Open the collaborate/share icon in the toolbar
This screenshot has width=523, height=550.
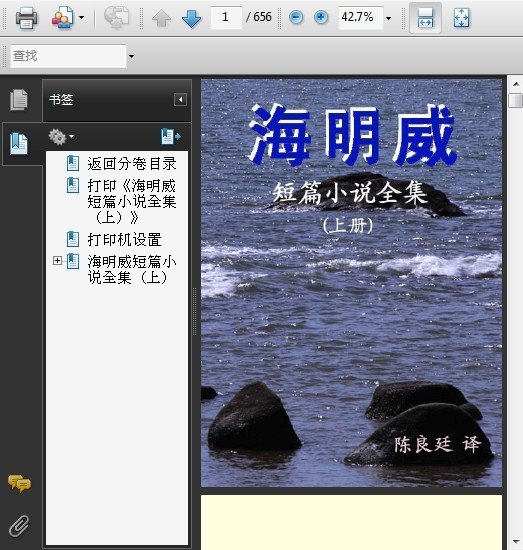63,18
